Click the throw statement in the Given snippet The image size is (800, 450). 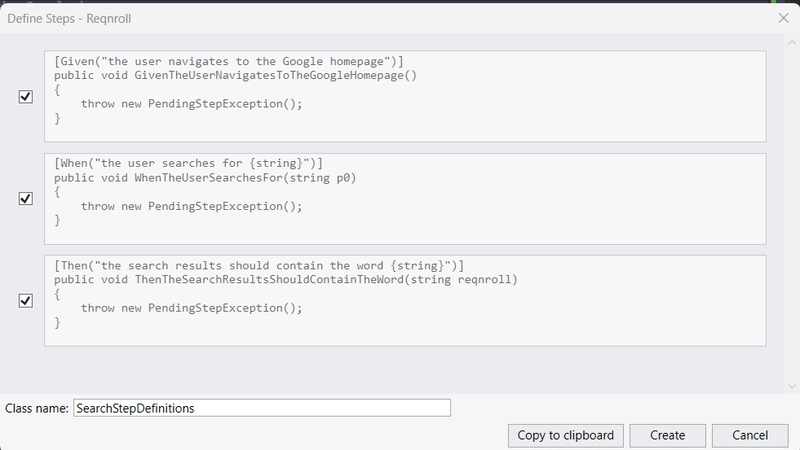(x=191, y=104)
